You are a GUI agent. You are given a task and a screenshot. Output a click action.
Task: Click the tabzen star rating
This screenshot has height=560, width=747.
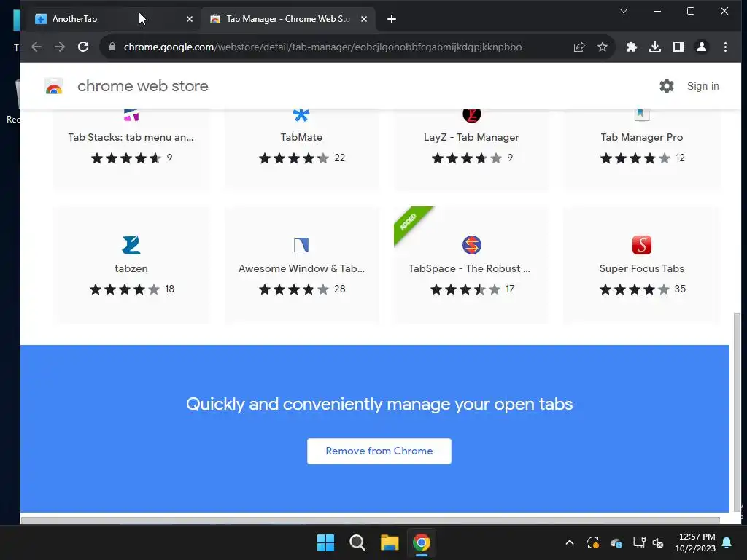[x=124, y=289]
